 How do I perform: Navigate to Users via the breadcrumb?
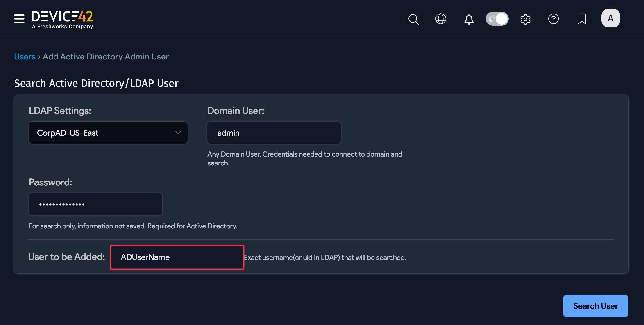(x=25, y=56)
